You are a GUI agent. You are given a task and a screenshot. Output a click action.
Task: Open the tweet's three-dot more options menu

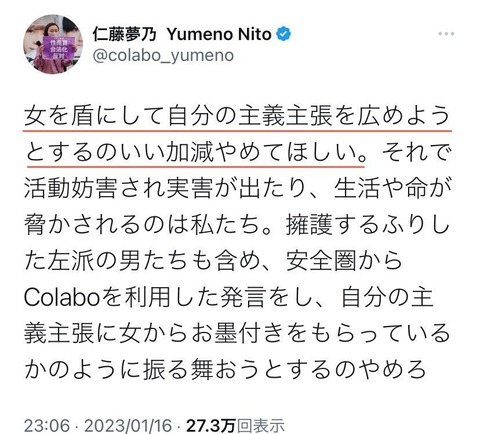[446, 34]
